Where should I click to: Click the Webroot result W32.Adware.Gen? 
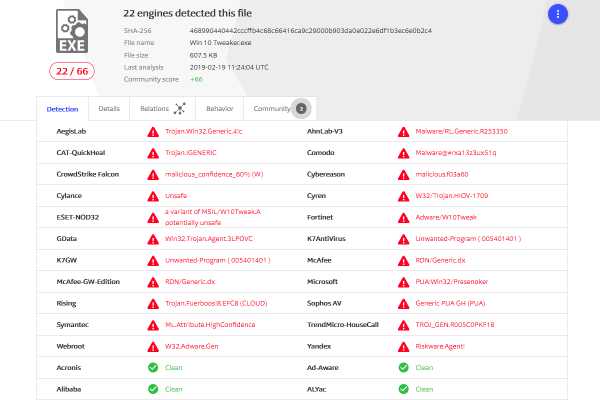point(192,346)
